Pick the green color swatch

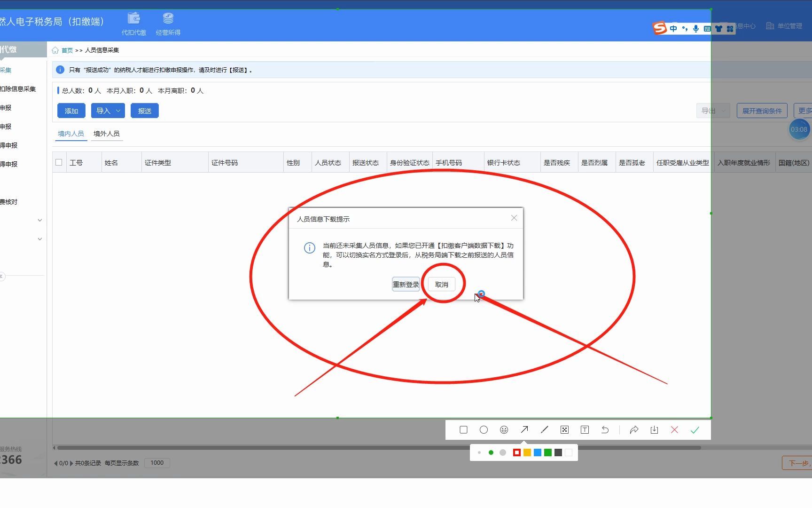(548, 452)
